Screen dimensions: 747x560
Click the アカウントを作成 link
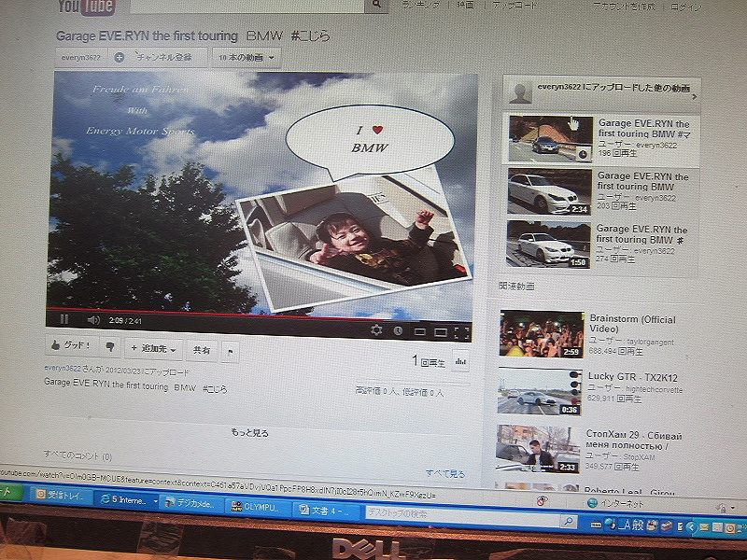(624, 7)
